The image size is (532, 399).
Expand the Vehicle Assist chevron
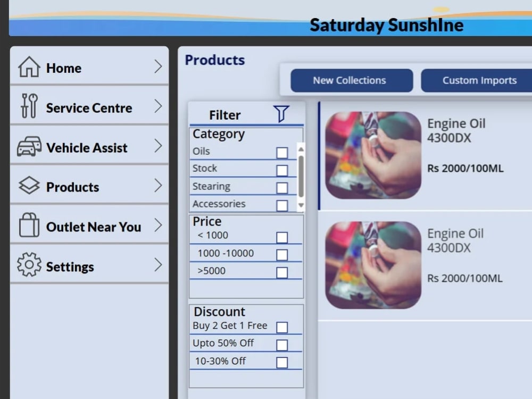158,146
